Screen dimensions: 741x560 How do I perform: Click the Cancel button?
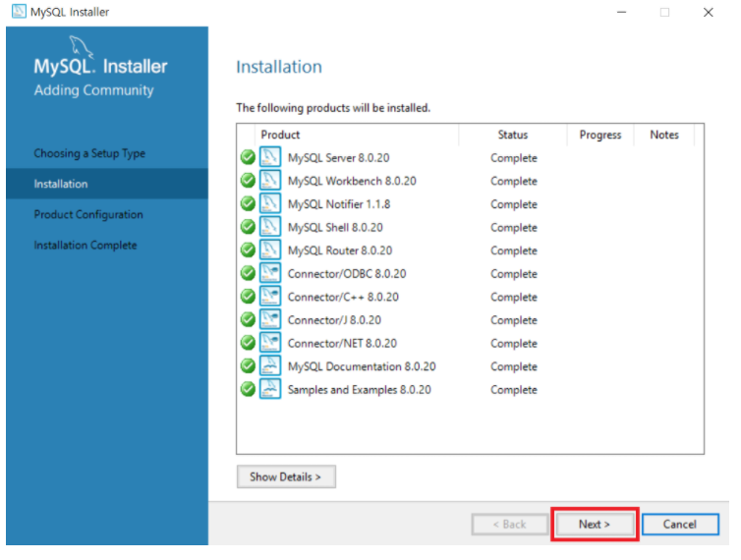680,524
